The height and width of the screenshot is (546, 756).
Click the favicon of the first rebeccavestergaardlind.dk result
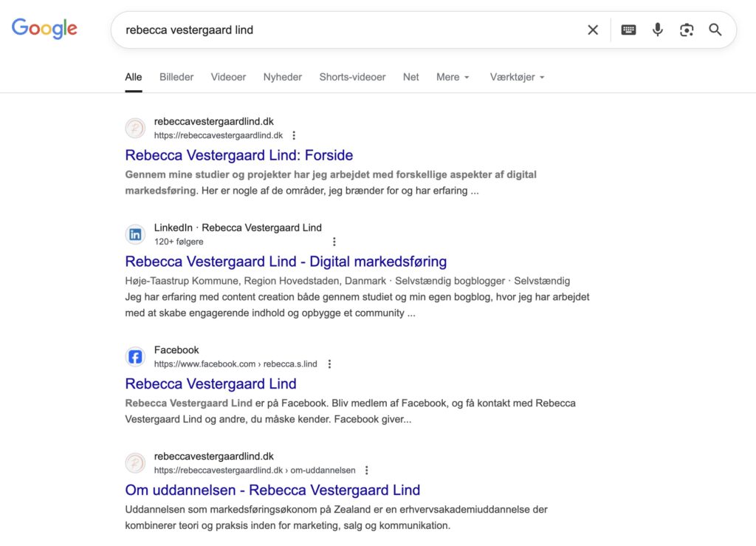136,129
